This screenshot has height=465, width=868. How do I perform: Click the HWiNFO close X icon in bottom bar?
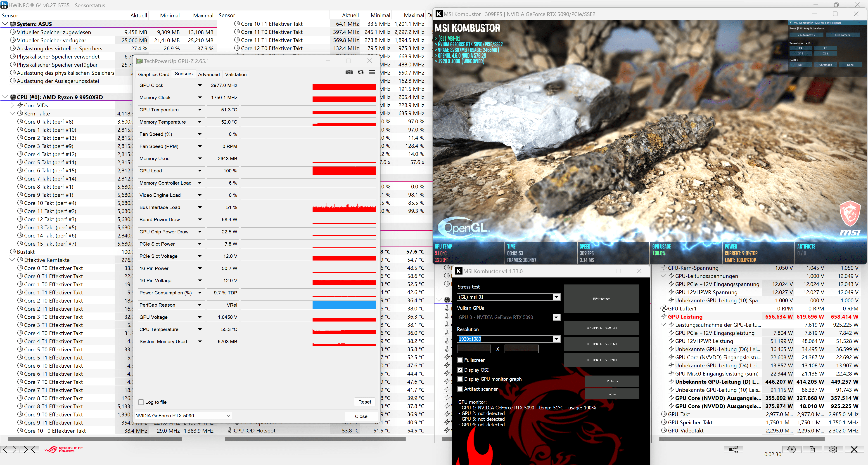point(854,449)
